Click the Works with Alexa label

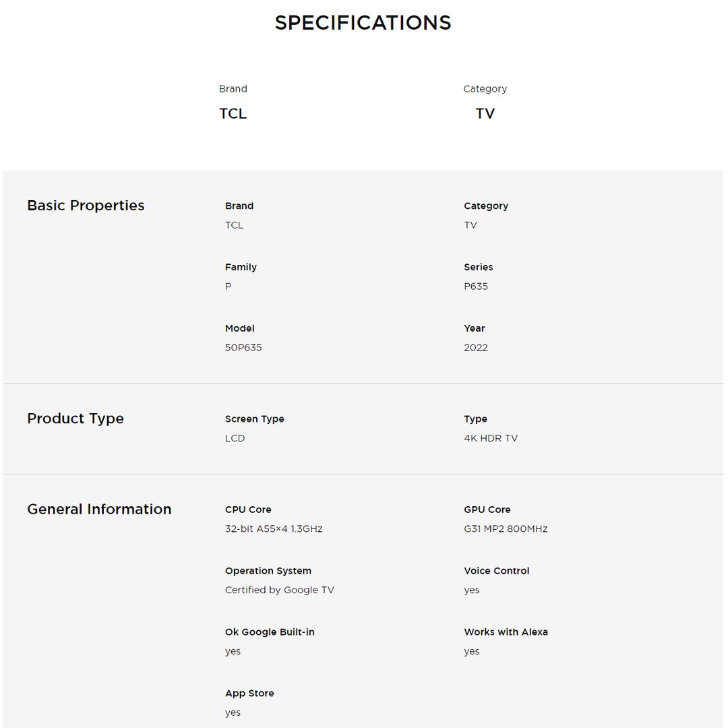coord(506,632)
